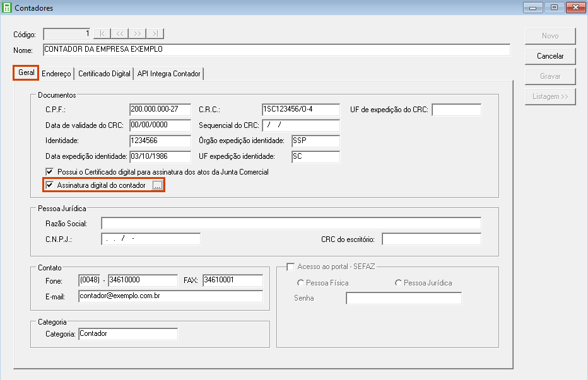The image size is (588, 380).
Task: Select the Pessoa Física radio button
Action: (x=300, y=283)
